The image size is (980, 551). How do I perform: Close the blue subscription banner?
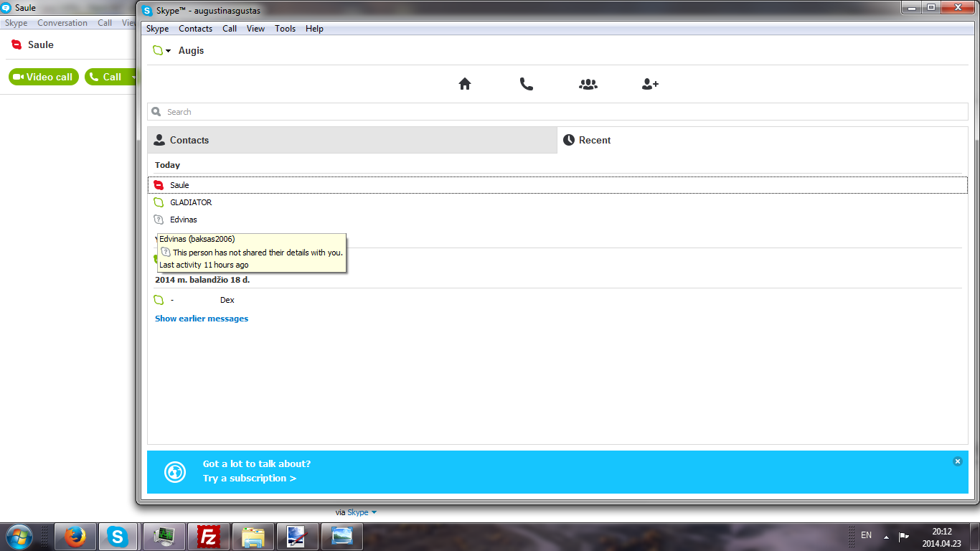tap(957, 461)
